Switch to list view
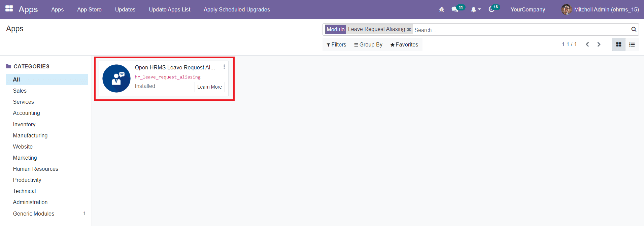 (x=632, y=44)
